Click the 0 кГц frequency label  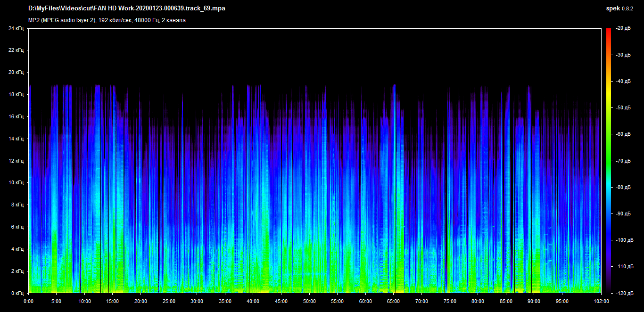pos(17,293)
